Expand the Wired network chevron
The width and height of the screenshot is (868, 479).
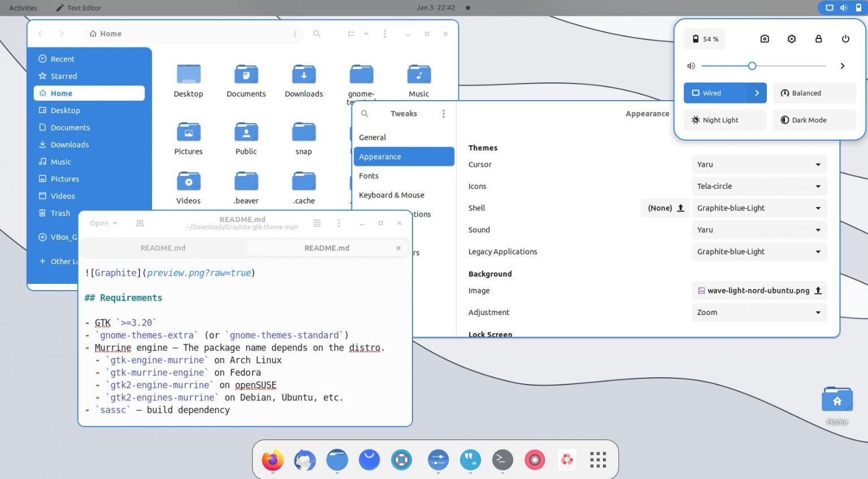click(757, 93)
